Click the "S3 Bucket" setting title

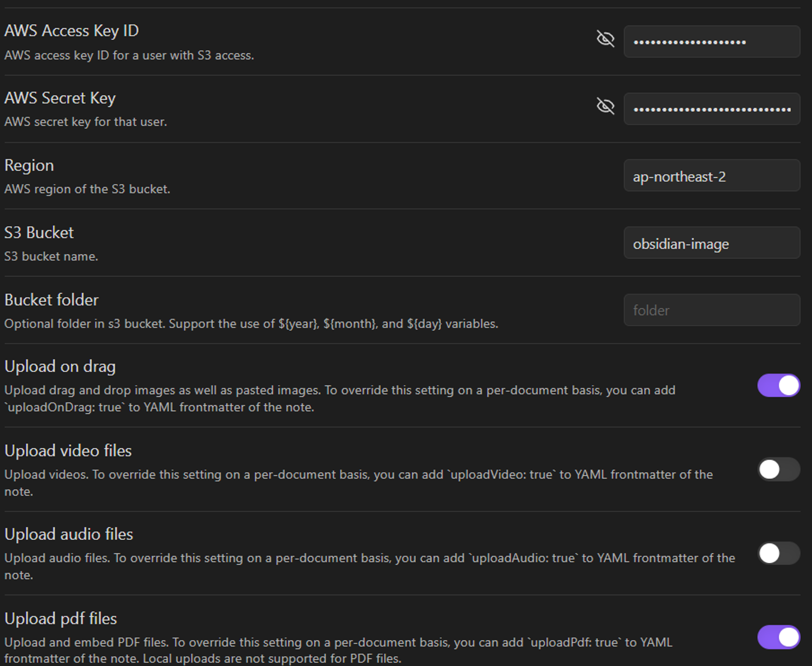click(x=39, y=233)
